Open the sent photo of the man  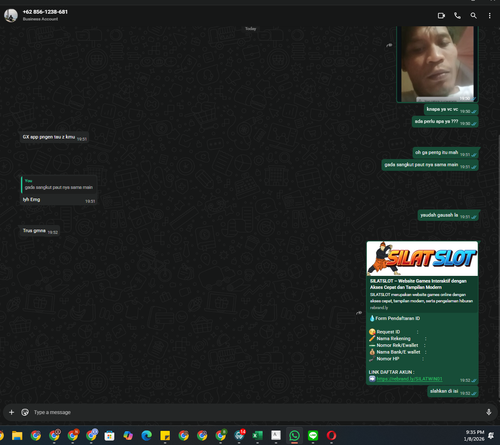(x=437, y=64)
